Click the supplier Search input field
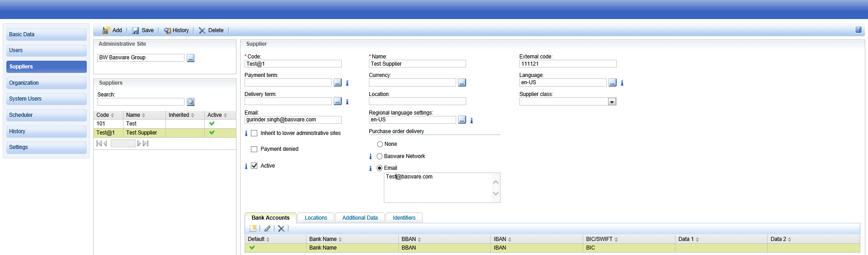868x255 pixels. coord(141,102)
